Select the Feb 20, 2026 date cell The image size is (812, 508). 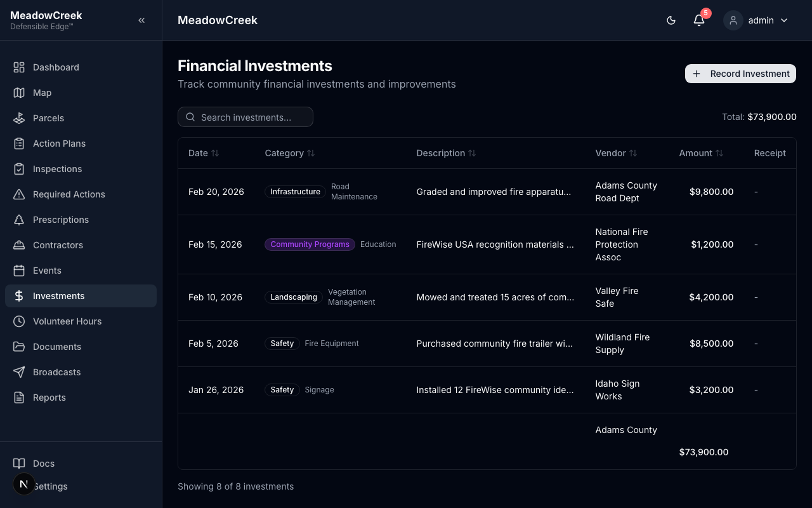216,192
